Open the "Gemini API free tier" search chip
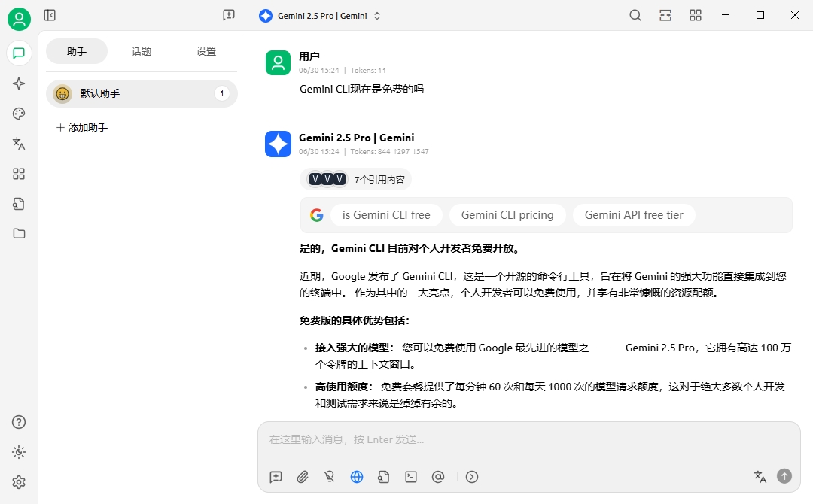 click(x=634, y=215)
